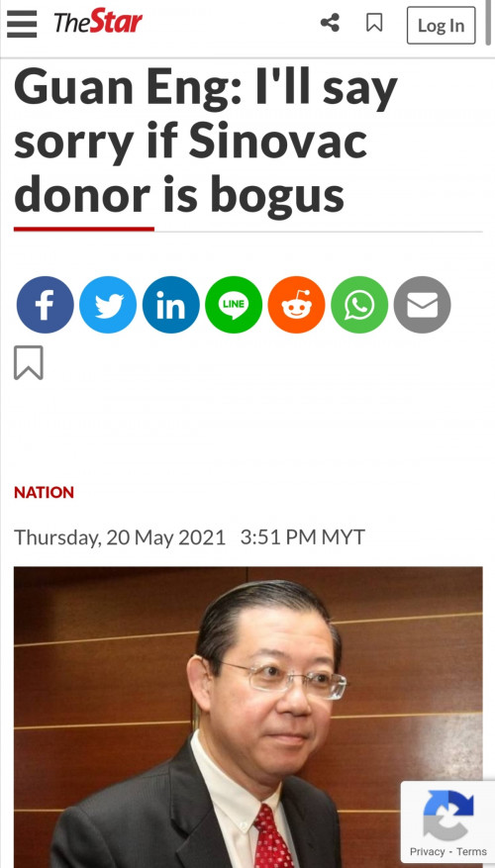
Task: Share article by email
Action: point(422,305)
